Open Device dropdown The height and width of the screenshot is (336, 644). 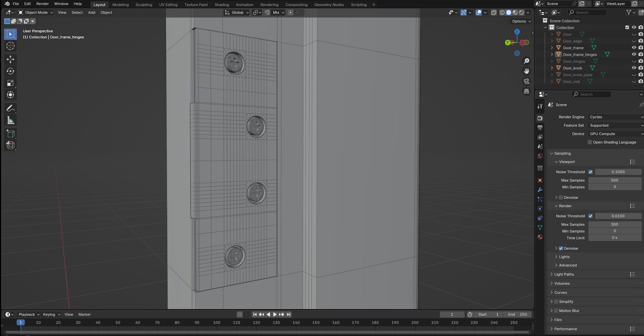point(616,134)
